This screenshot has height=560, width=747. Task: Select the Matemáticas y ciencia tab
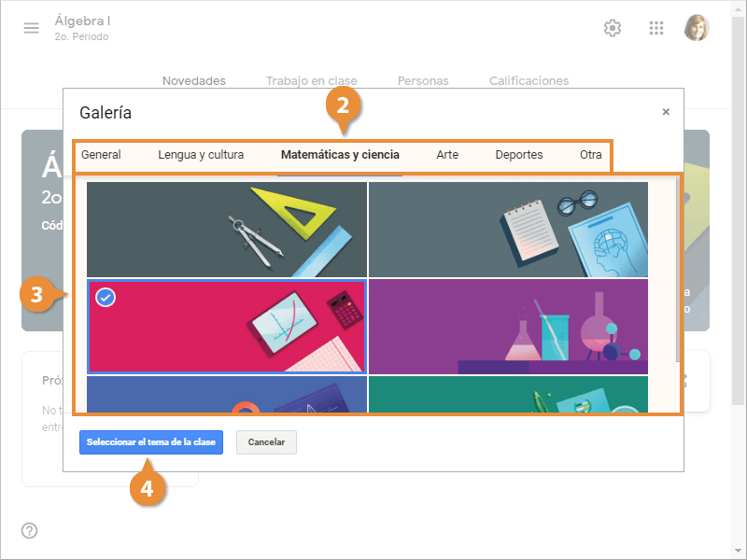click(x=340, y=155)
